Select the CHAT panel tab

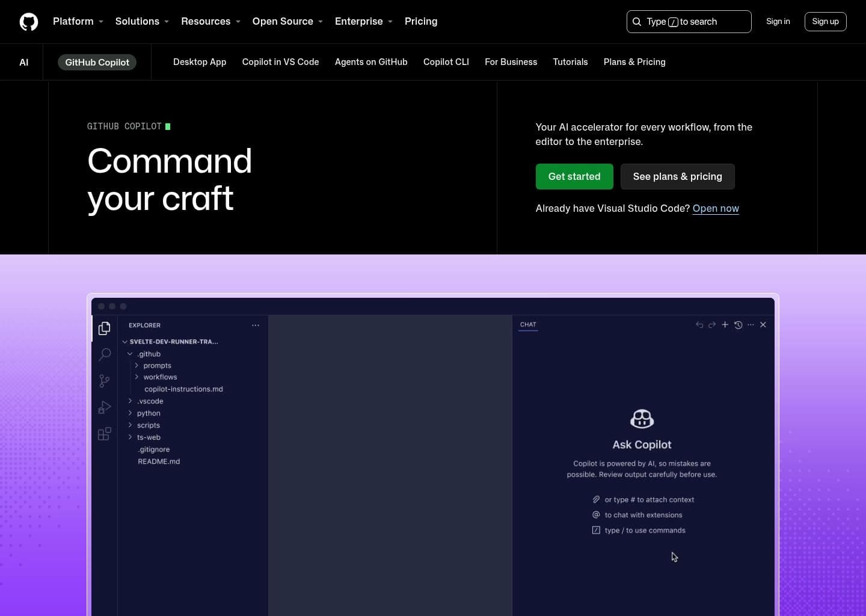pos(528,325)
